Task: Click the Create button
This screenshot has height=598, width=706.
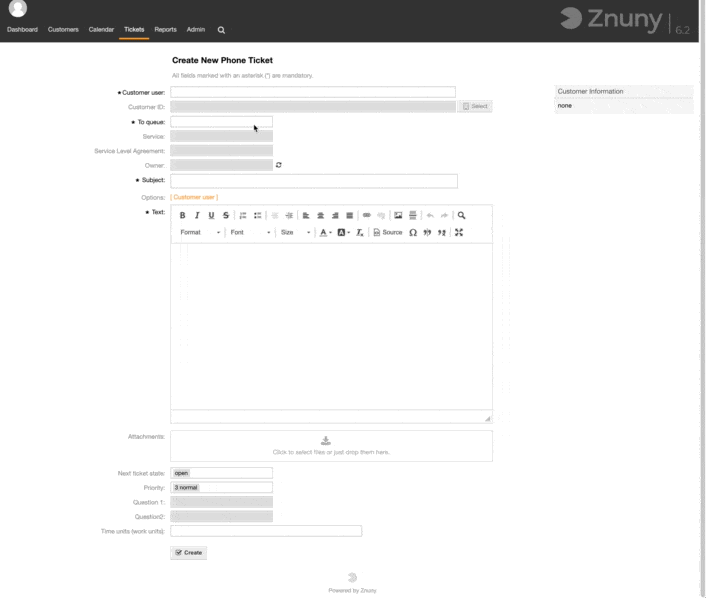Action: pyautogui.click(x=188, y=552)
